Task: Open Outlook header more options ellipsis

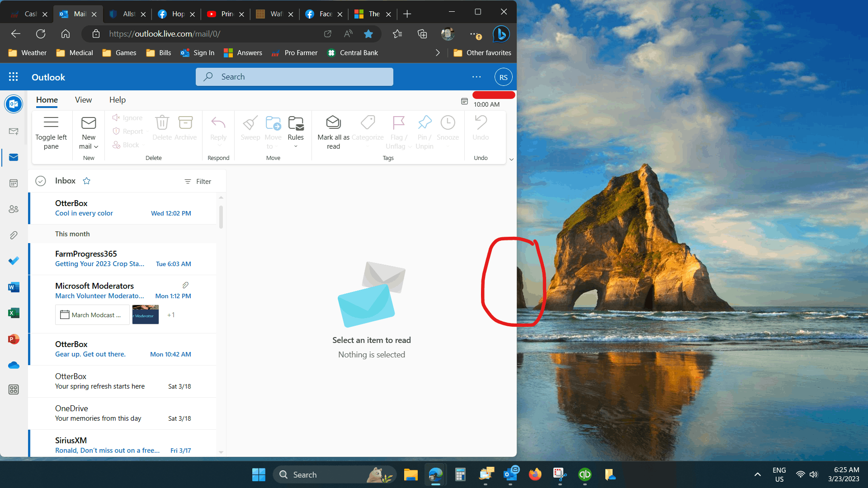Action: tap(476, 77)
